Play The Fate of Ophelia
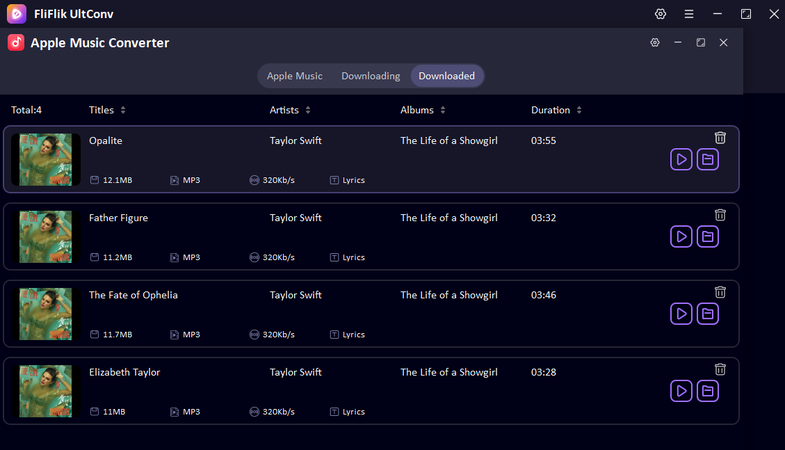This screenshot has height=450, width=785. click(x=681, y=314)
